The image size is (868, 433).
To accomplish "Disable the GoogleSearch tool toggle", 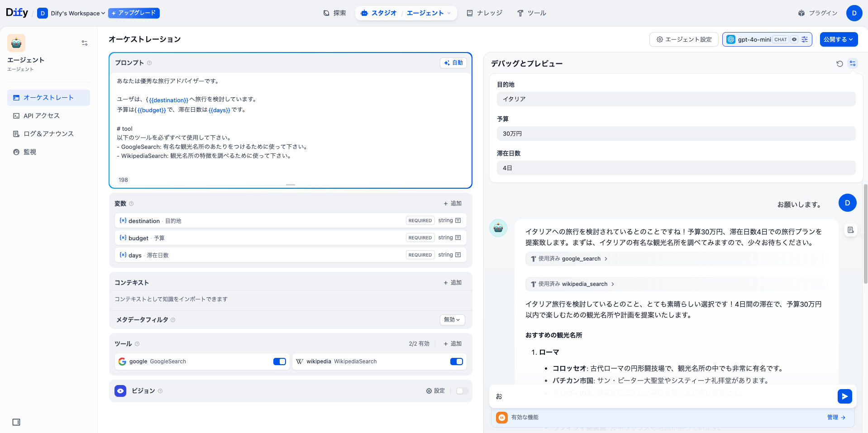I will click(x=279, y=362).
